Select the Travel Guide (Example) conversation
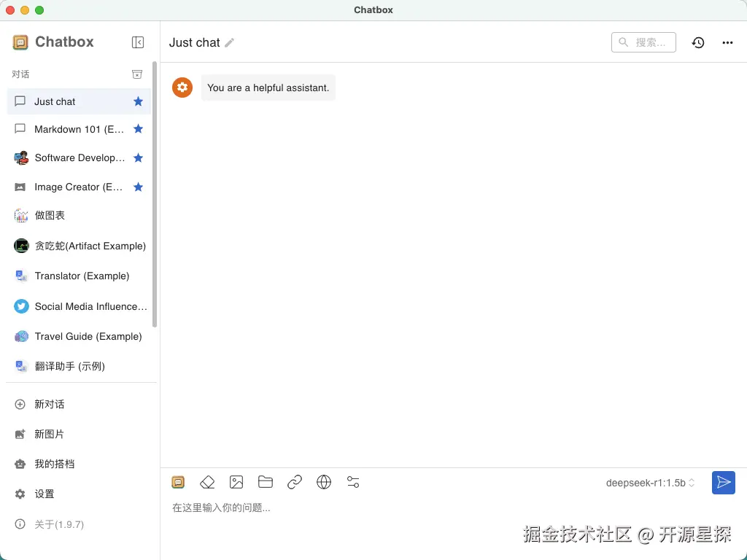Screen dimensions: 747x560 (88, 336)
